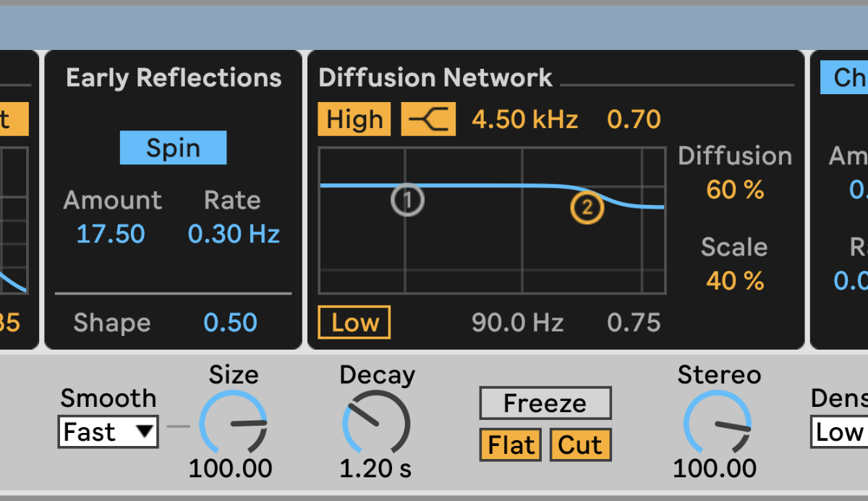The height and width of the screenshot is (501, 868).
Task: Select filter node 2 on diffusion graph
Action: pyautogui.click(x=587, y=209)
